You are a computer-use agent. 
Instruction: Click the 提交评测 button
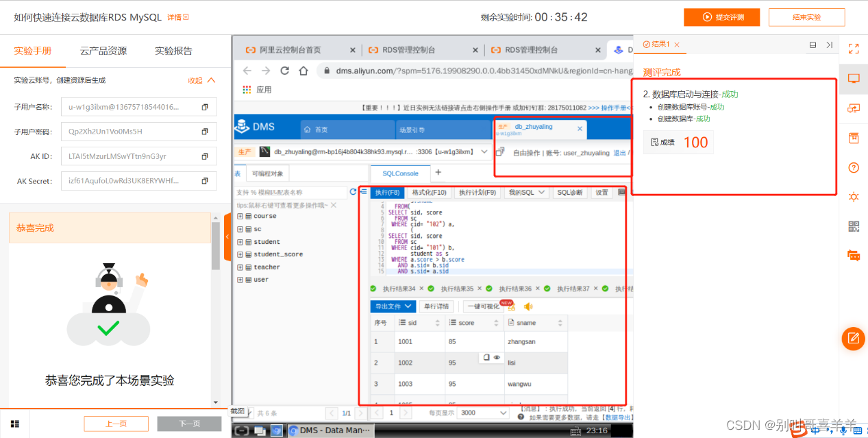pyautogui.click(x=723, y=17)
